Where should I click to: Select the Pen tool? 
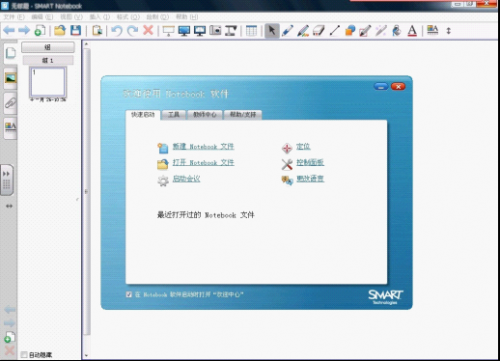click(x=287, y=31)
